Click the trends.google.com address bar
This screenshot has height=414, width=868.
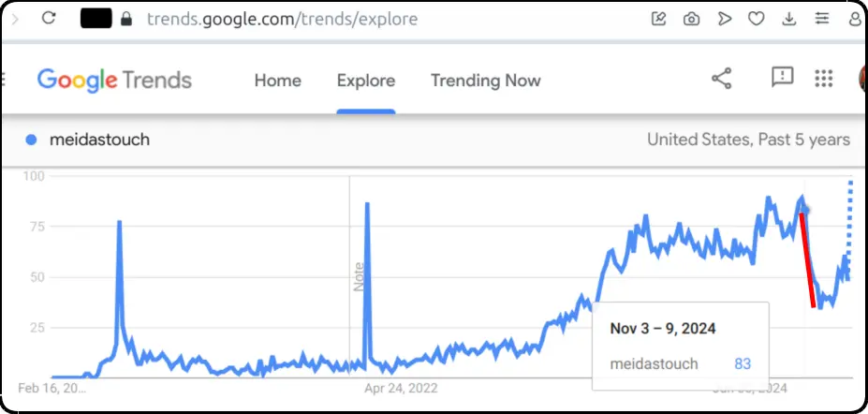click(283, 20)
